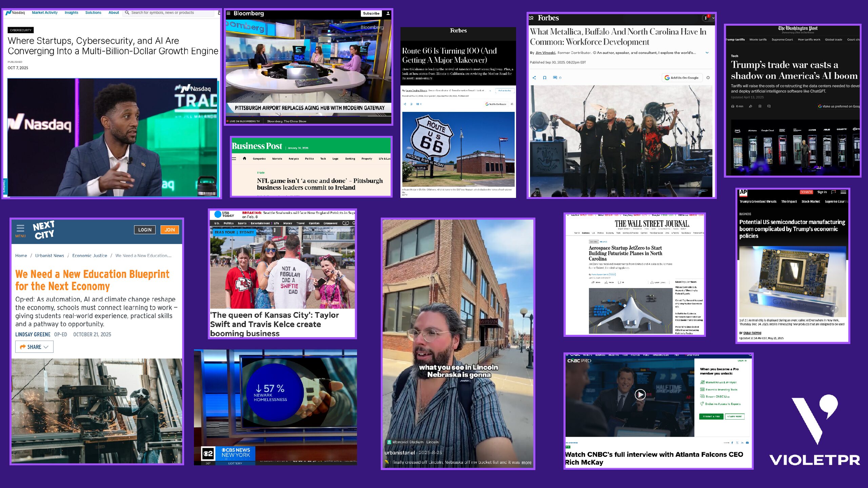This screenshot has height=488, width=868.
Task: Click the Bloomberg Subscribe button
Action: [371, 13]
